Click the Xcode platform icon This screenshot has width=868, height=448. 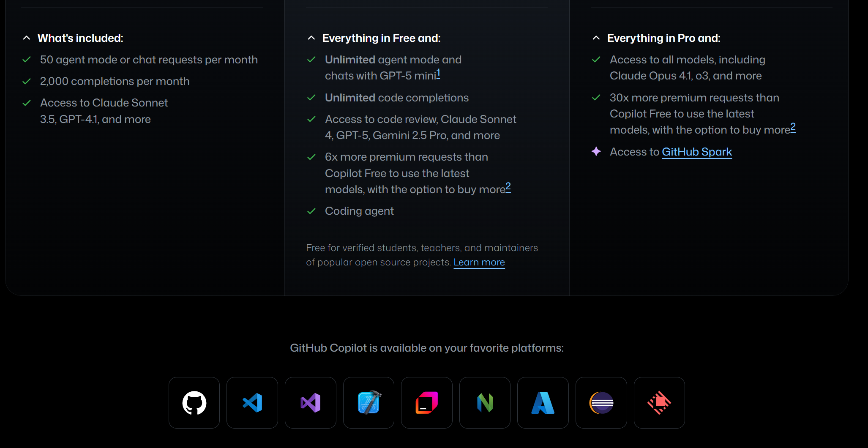coord(368,403)
